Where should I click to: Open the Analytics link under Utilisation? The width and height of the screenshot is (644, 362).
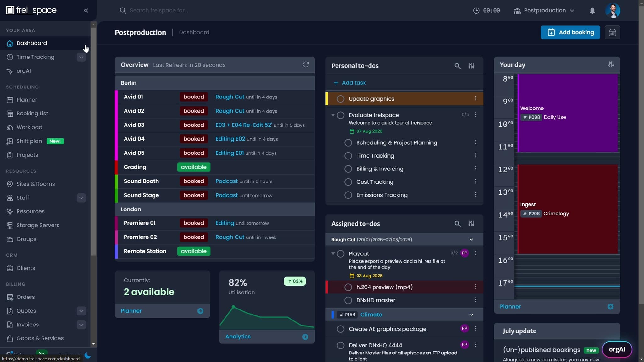coord(238,336)
